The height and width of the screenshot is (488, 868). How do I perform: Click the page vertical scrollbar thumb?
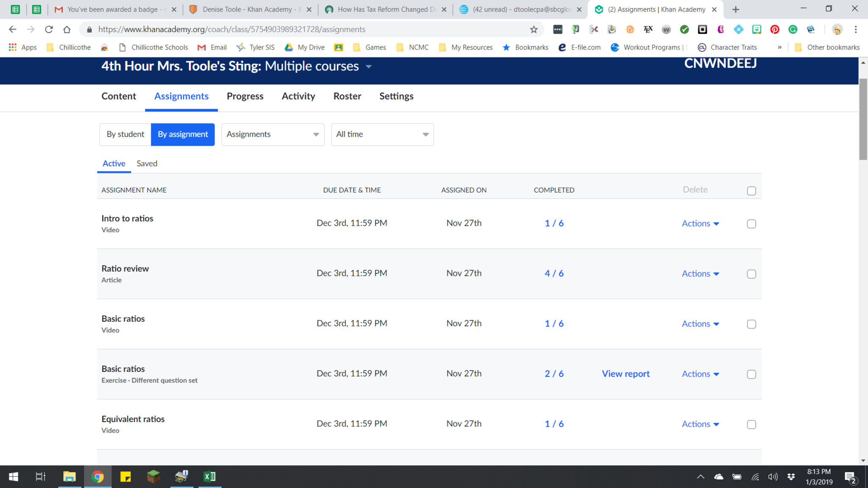pyautogui.click(x=863, y=119)
